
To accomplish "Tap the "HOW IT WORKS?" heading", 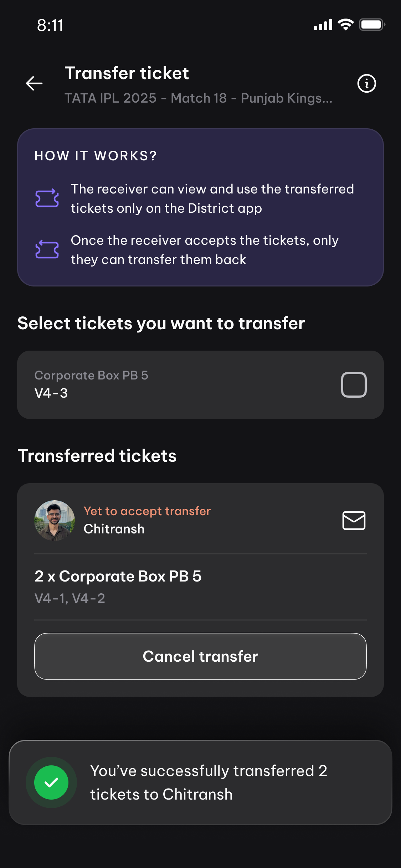I will (x=96, y=156).
